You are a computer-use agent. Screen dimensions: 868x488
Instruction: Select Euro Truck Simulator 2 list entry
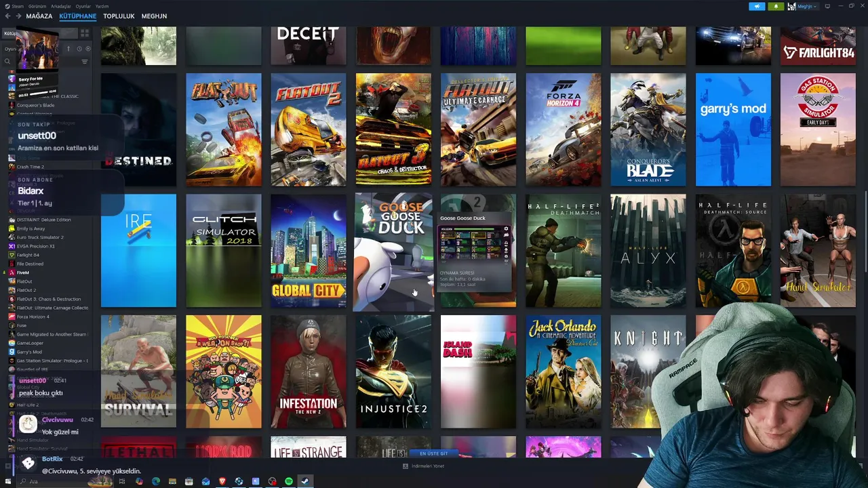tap(40, 237)
